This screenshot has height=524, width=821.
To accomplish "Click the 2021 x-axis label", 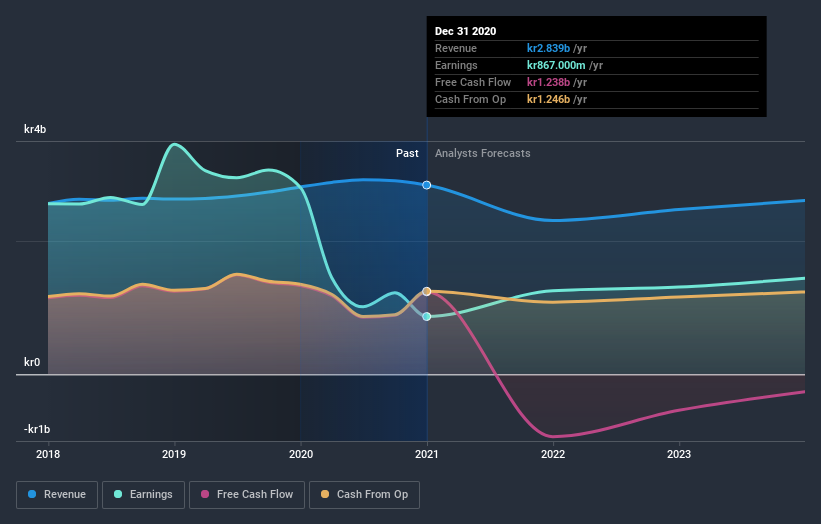I will (x=427, y=454).
